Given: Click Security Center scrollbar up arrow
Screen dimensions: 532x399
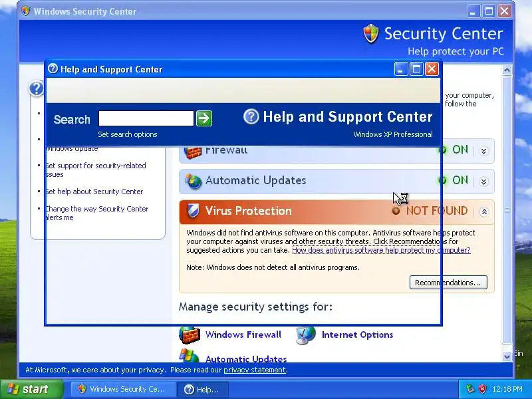Looking at the screenshot, I should point(507,70).
